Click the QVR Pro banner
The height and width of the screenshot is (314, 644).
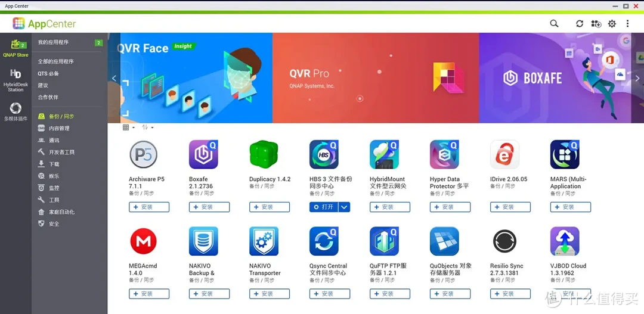coord(376,78)
